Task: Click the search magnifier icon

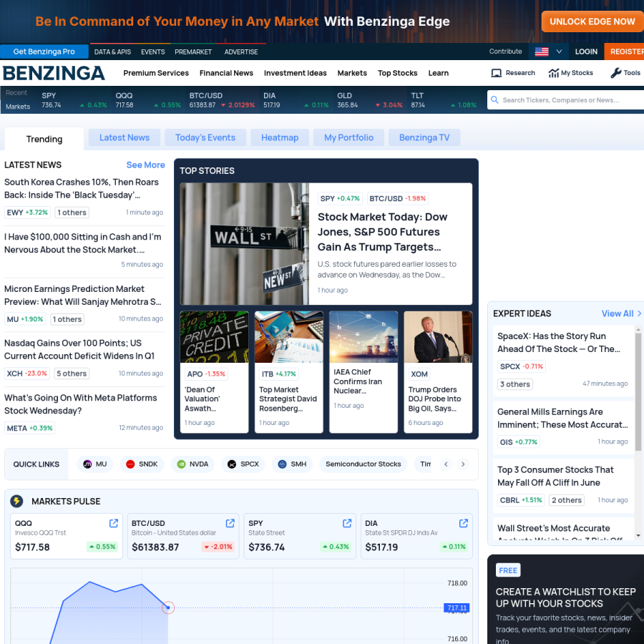Action: click(x=494, y=99)
